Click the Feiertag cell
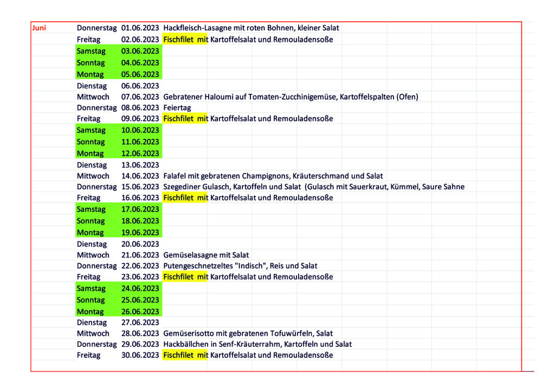 [x=177, y=108]
